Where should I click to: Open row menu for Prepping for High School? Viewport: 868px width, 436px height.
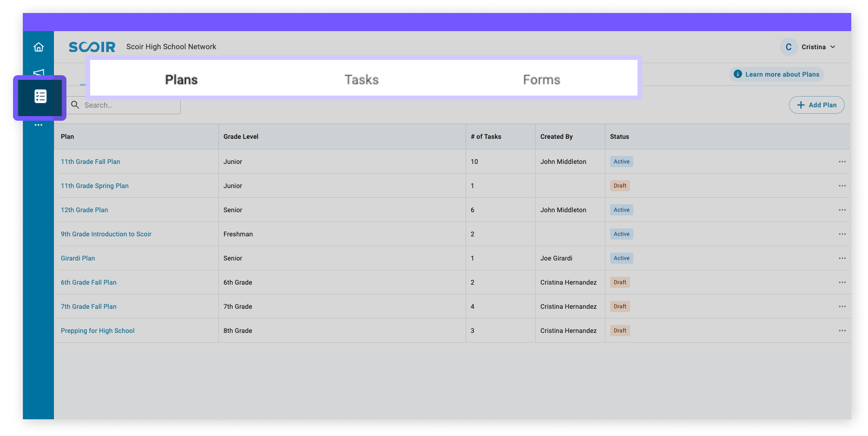point(842,331)
